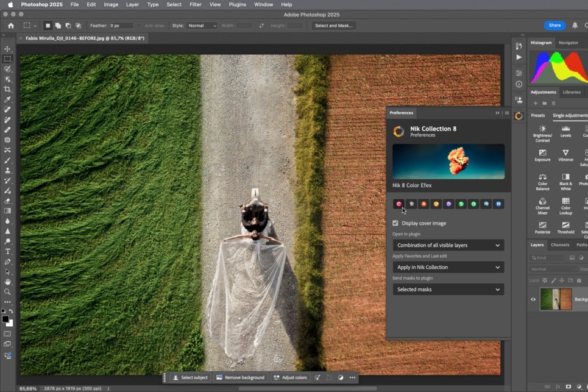
Task: Open Combination of all visible layers dropdown
Action: (448, 245)
